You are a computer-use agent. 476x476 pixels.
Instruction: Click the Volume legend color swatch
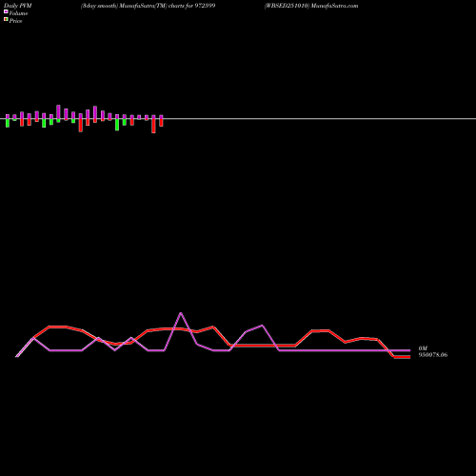tap(6, 11)
